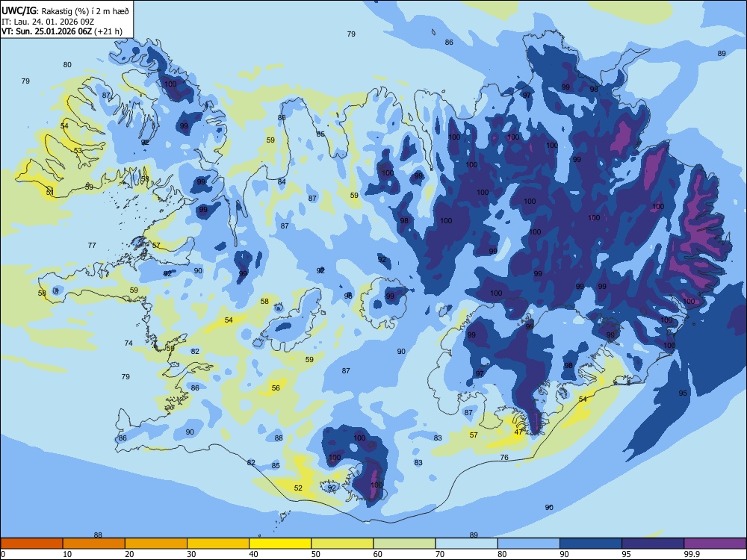Click the 80–90 medium blue legend swatch
The image size is (747, 560).
tap(529, 544)
